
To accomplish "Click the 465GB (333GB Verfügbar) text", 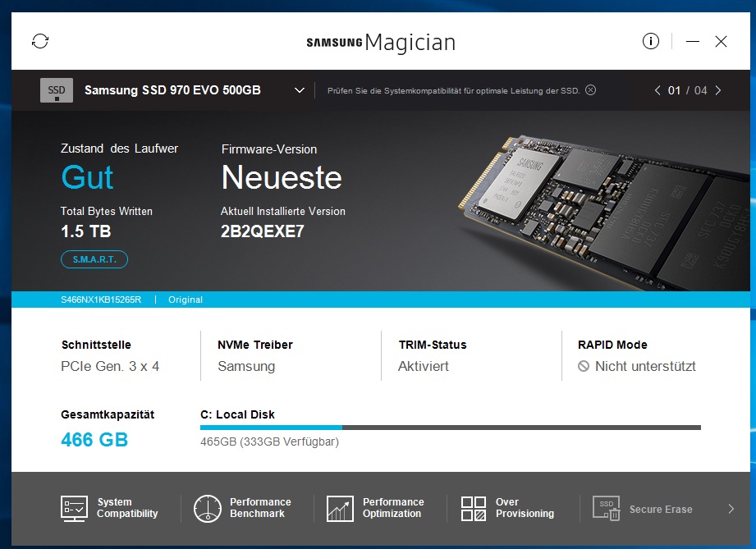I will [x=269, y=441].
